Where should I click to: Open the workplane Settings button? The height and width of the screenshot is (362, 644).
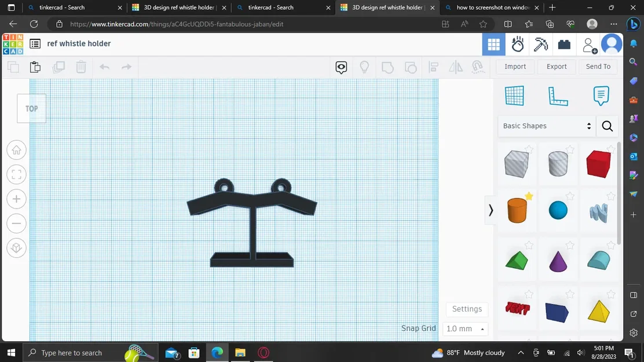click(x=467, y=309)
